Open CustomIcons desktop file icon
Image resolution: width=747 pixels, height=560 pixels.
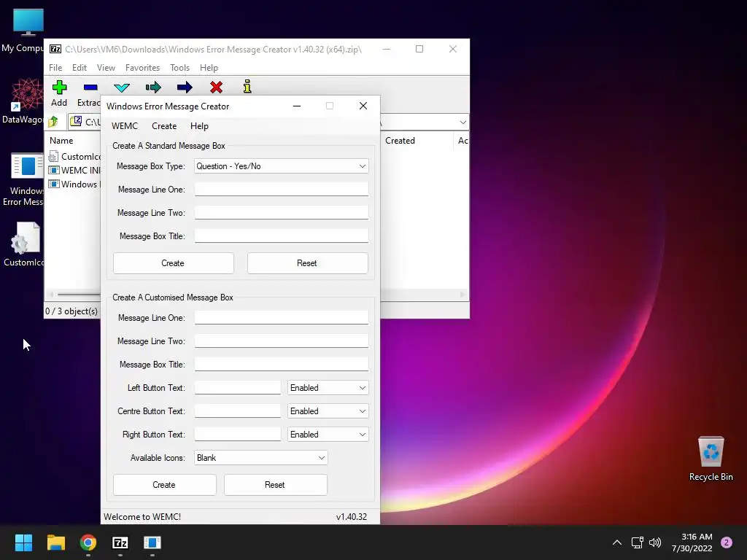click(26, 244)
